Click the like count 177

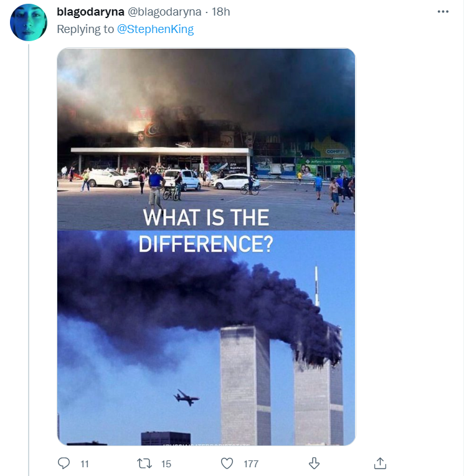[x=251, y=464]
